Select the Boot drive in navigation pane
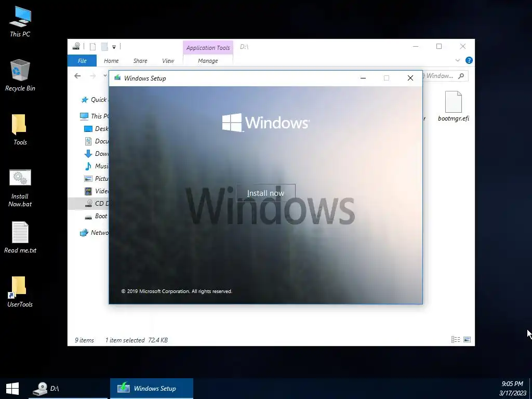The height and width of the screenshot is (399, 532). tap(96, 216)
